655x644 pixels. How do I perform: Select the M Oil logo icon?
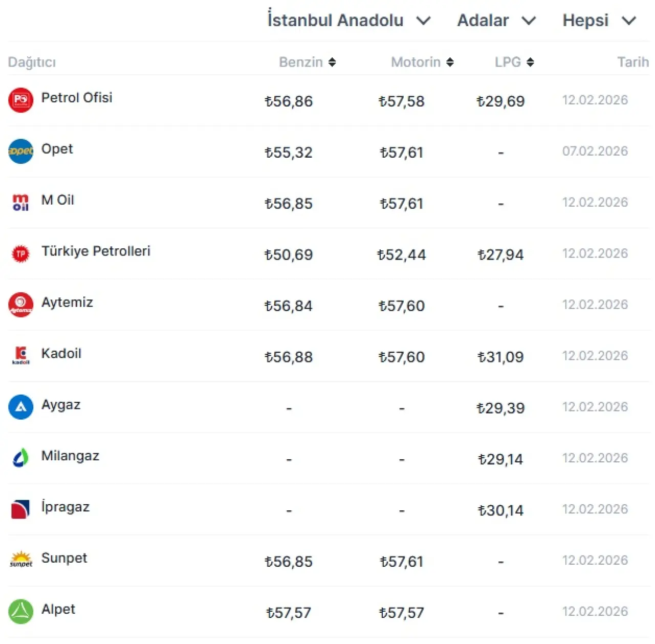[20, 202]
